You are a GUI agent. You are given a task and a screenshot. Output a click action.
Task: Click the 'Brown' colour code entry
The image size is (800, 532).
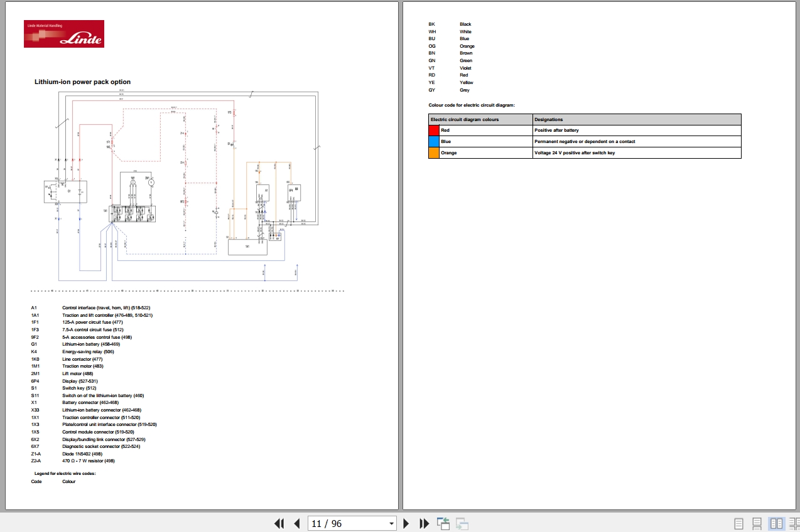pyautogui.click(x=466, y=53)
